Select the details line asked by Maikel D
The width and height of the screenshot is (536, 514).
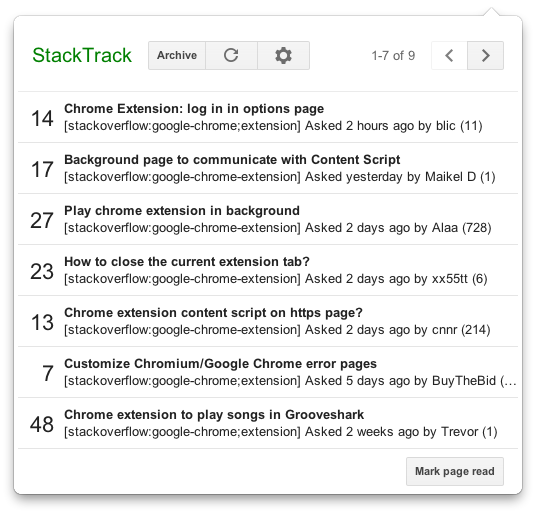coord(280,177)
